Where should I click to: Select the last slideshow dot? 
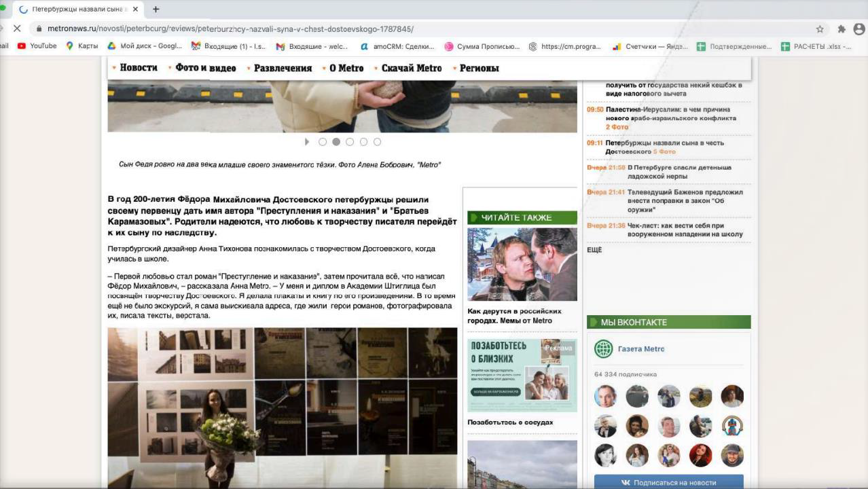pyautogui.click(x=377, y=142)
